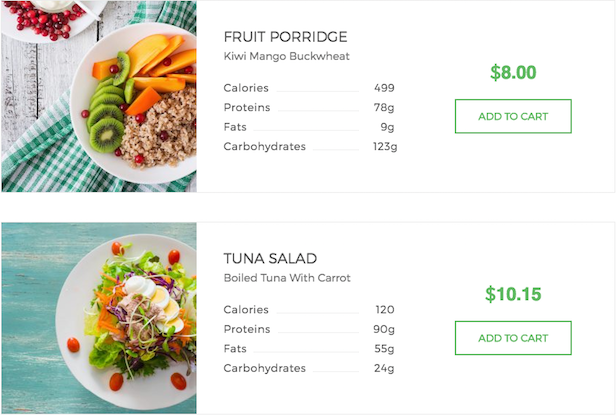
Task: Click the Calories label under Fruit Porridge
Action: 246,88
